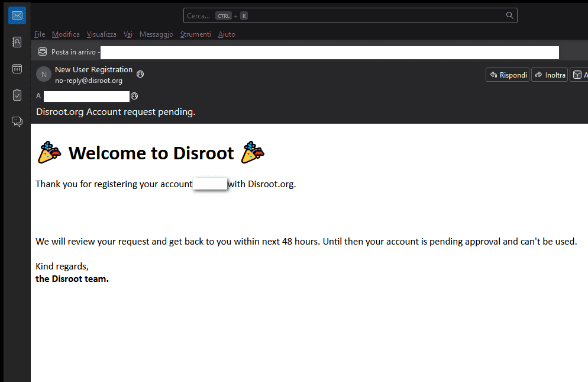Click the sender name New User Registration
Screen dimensions: 588x382
93,70
